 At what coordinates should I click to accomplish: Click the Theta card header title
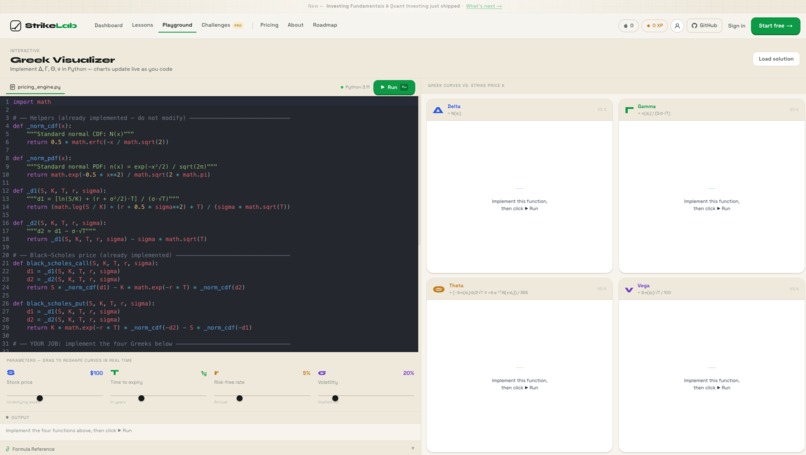pos(456,285)
